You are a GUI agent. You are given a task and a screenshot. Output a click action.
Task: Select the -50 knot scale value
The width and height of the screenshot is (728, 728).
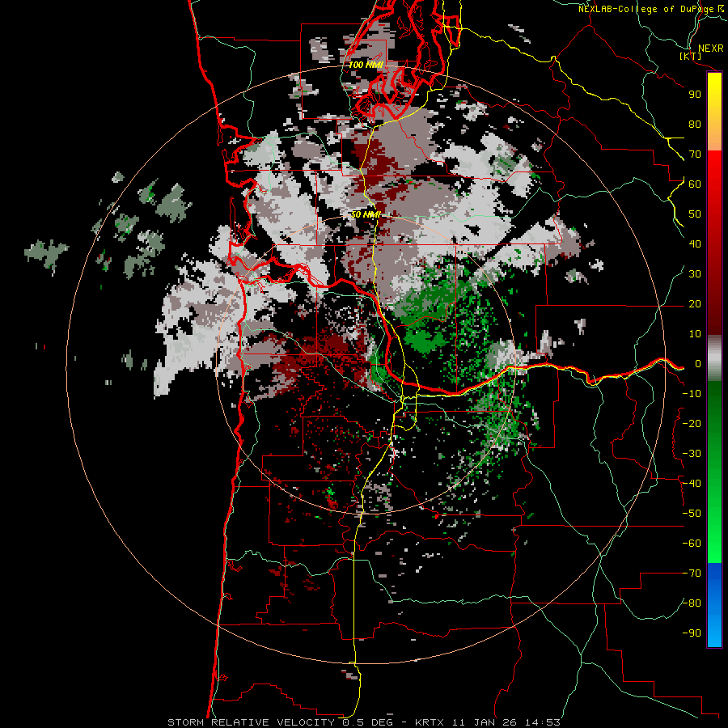[692, 514]
